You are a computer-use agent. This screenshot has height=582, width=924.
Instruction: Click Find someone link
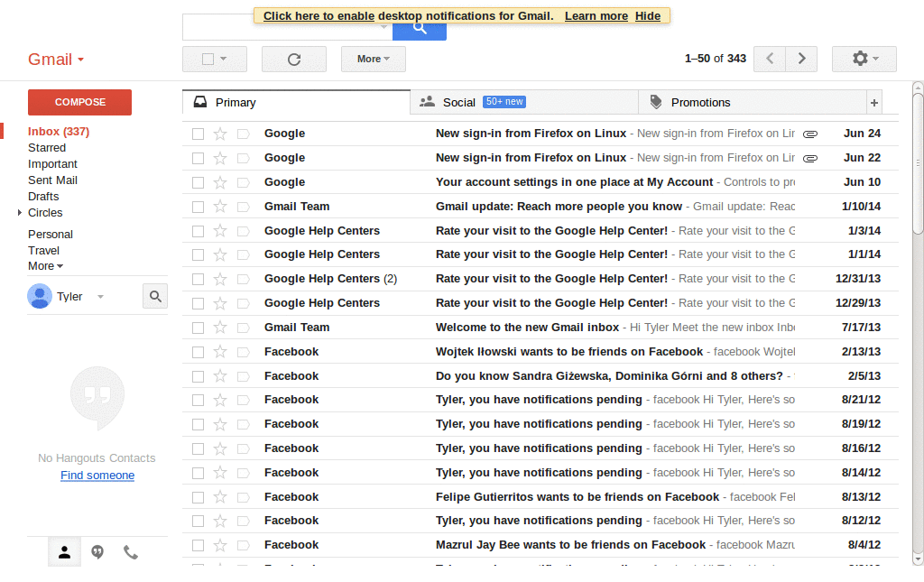click(97, 476)
